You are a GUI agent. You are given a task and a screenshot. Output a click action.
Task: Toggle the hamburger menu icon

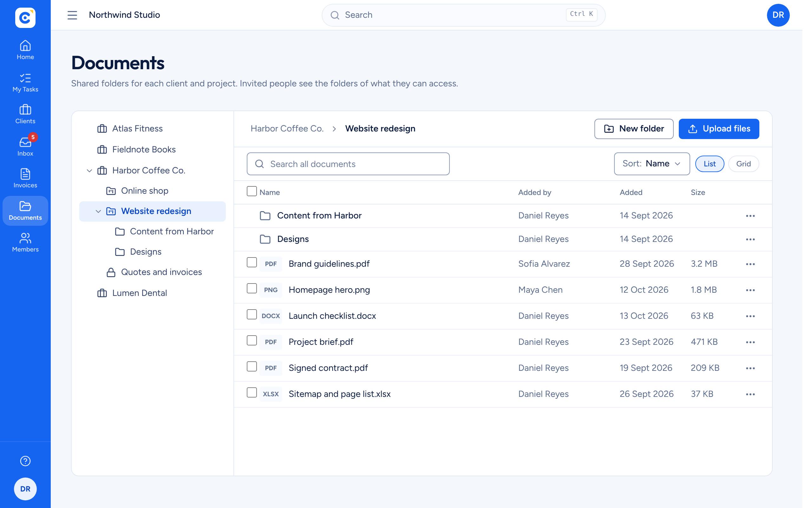(72, 15)
